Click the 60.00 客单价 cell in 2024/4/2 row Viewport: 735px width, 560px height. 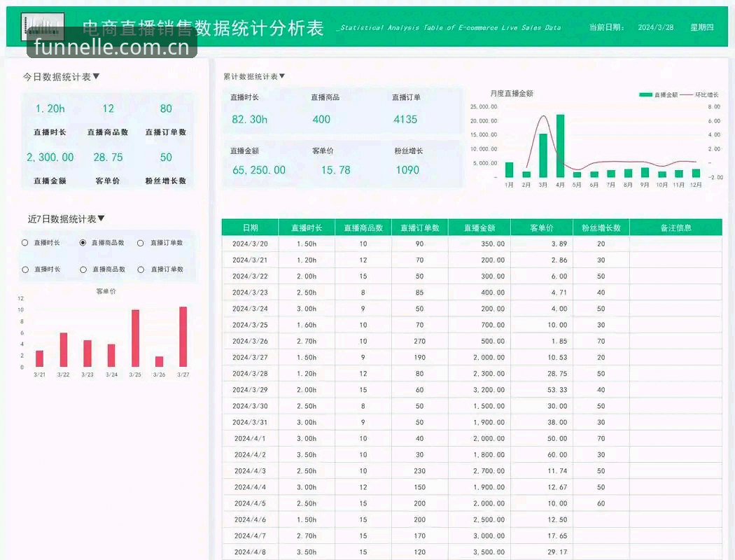point(542,454)
